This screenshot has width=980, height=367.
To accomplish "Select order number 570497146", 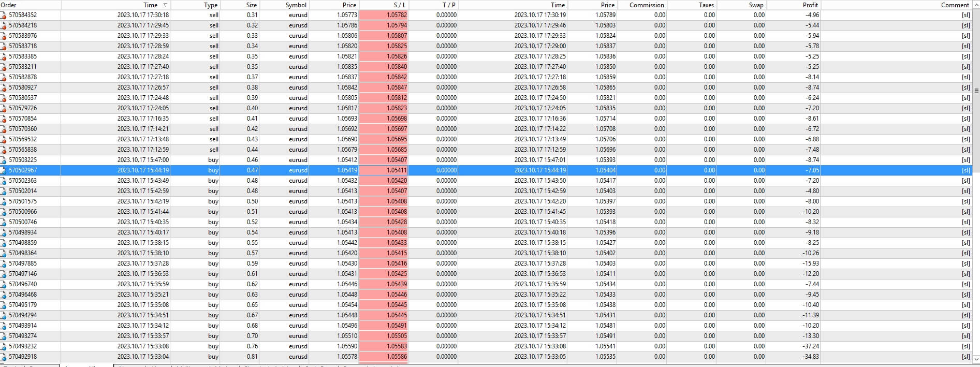I will tap(23, 274).
